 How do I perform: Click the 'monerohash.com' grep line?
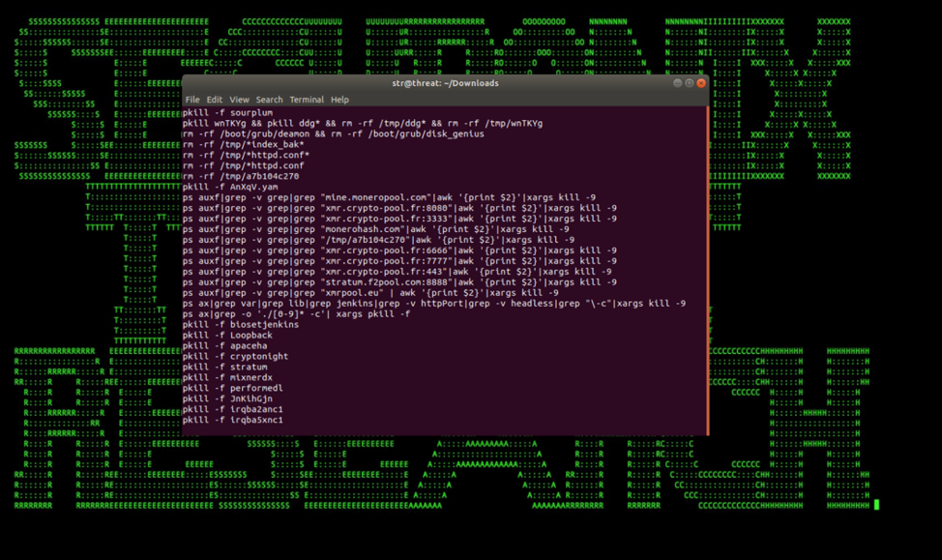375,229
